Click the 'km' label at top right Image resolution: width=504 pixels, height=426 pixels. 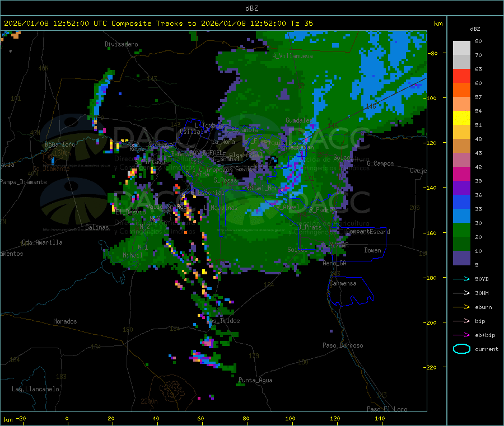coord(438,24)
